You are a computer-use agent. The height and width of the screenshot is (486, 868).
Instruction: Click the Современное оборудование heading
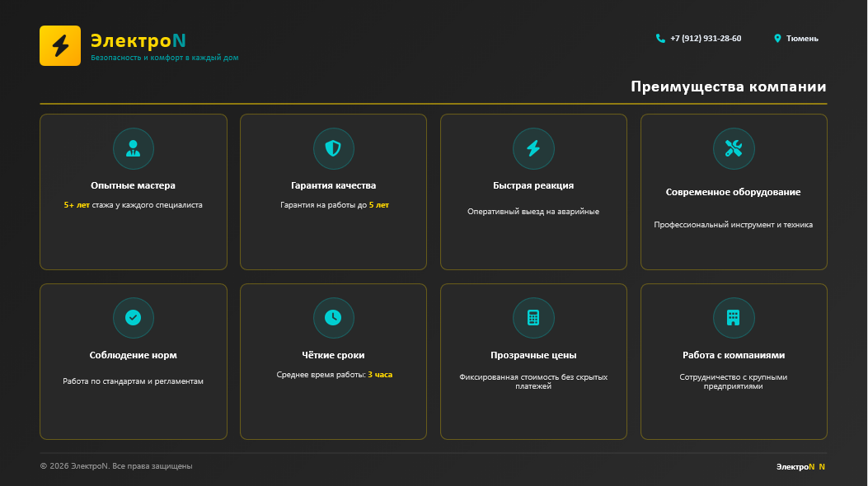click(733, 192)
